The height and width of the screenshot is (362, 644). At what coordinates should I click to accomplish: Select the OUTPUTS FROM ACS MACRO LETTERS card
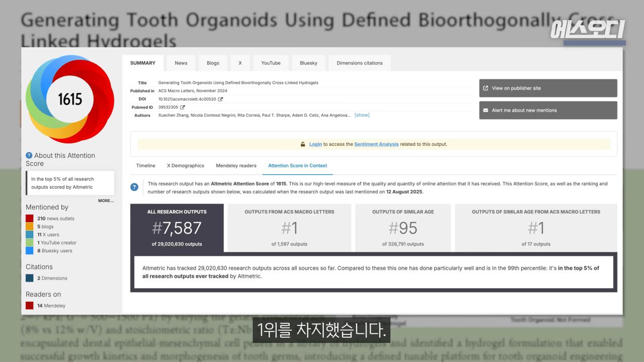(x=289, y=228)
